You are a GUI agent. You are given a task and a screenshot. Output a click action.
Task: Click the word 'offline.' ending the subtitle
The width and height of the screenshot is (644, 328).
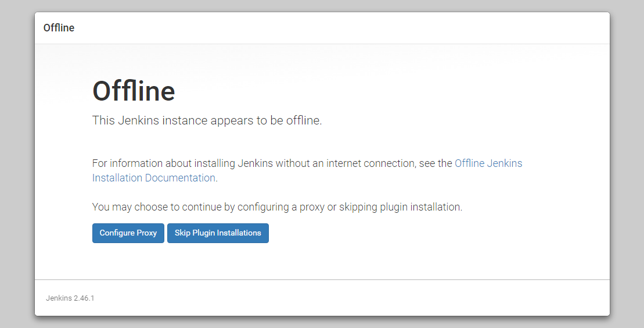[x=304, y=120]
